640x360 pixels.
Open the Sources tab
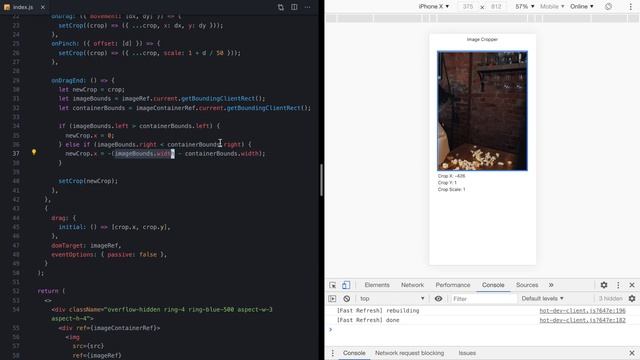pos(527,285)
